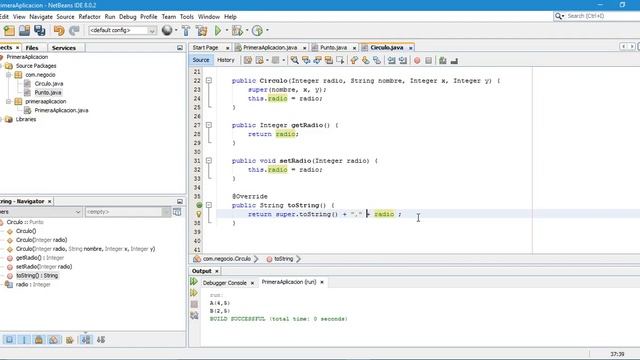Image resolution: width=640 pixels, height=360 pixels.
Task: Run the project with the green play icon
Action: (218, 31)
